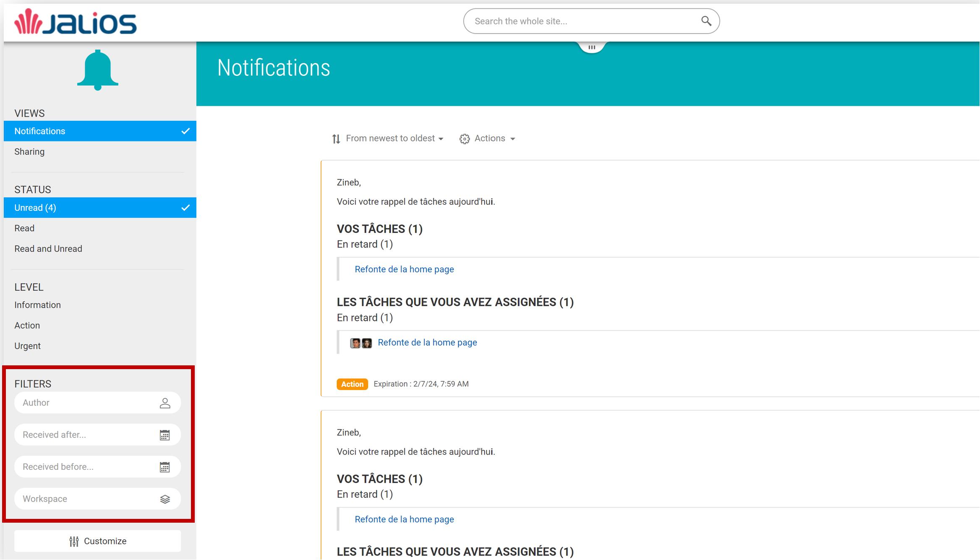
Task: Click the search magnifier icon
Action: [x=706, y=21]
